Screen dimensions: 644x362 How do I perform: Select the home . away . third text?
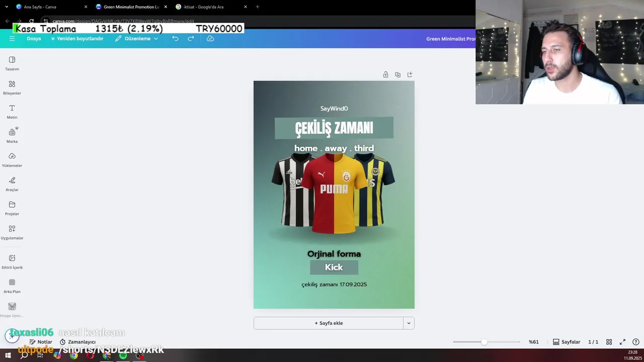point(334,148)
